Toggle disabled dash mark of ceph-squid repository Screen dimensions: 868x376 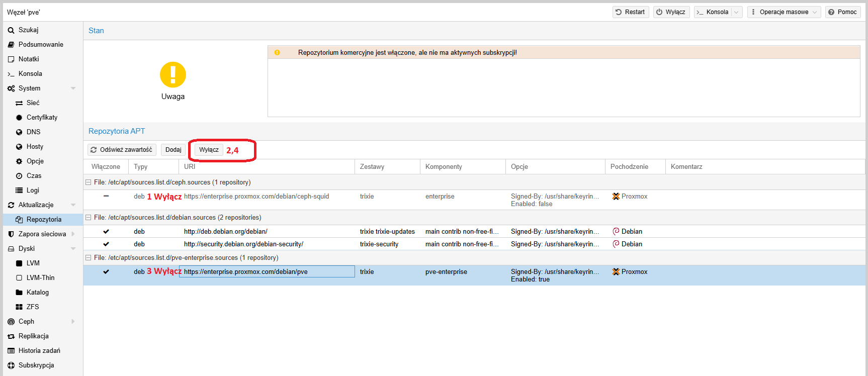click(106, 196)
